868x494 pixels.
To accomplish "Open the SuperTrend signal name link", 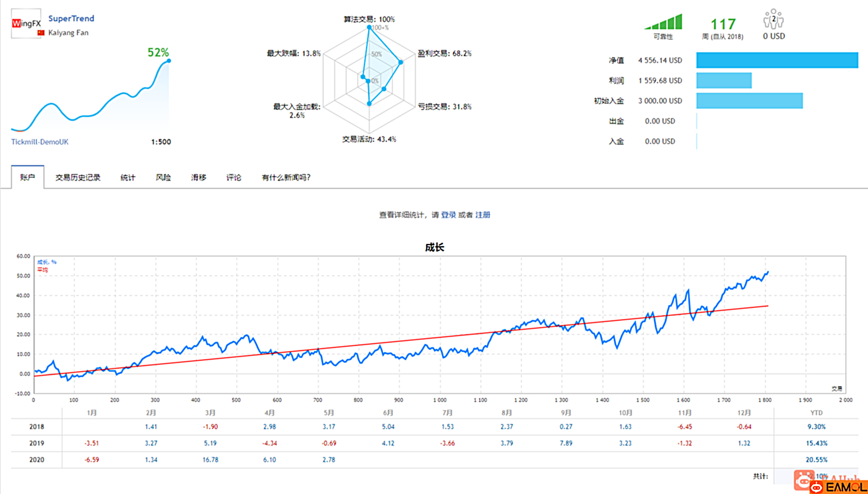I will (x=71, y=18).
